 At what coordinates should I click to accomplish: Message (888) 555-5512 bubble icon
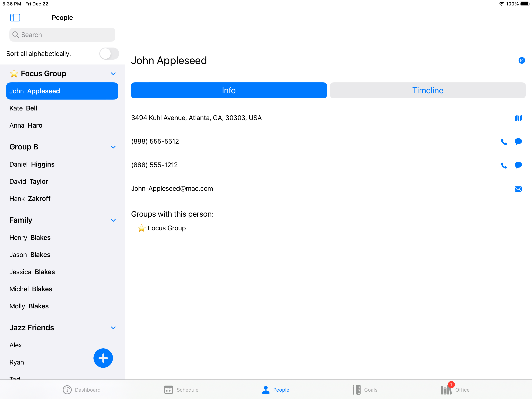point(518,141)
